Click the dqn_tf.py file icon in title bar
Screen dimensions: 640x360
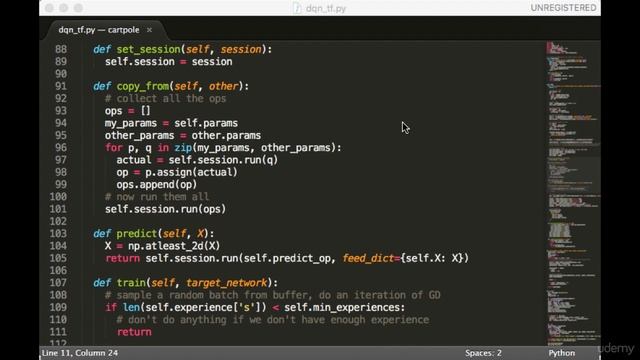click(297, 8)
